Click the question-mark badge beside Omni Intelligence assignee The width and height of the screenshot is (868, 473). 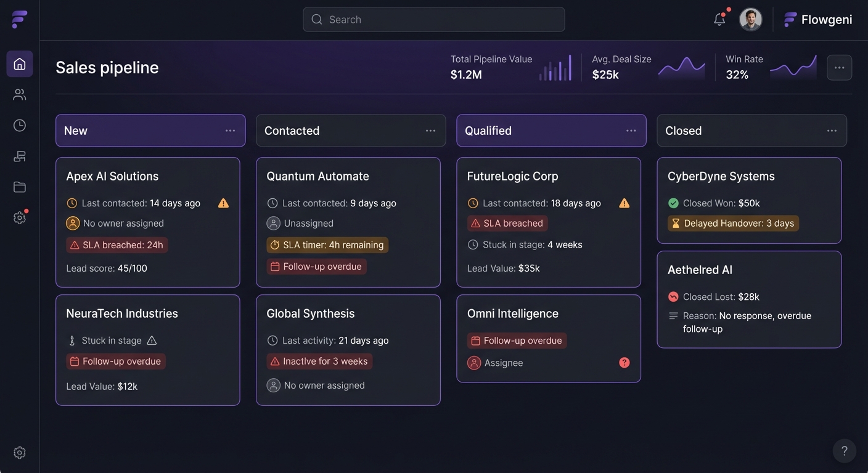[x=624, y=363]
